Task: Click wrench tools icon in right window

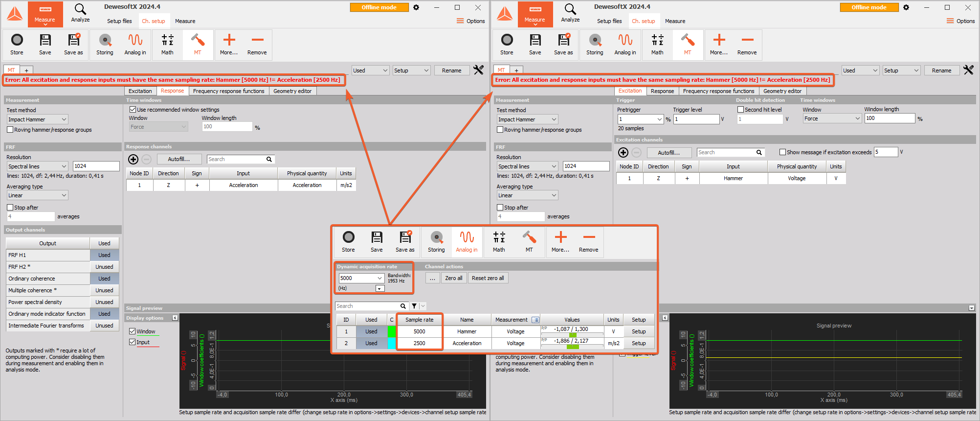Action: 968,70
